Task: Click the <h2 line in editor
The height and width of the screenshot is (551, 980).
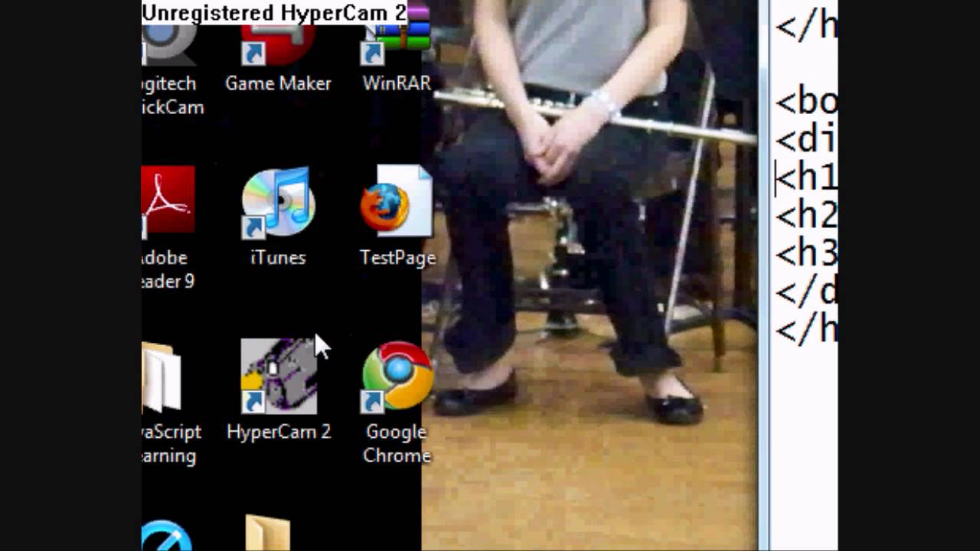Action: pos(807,215)
